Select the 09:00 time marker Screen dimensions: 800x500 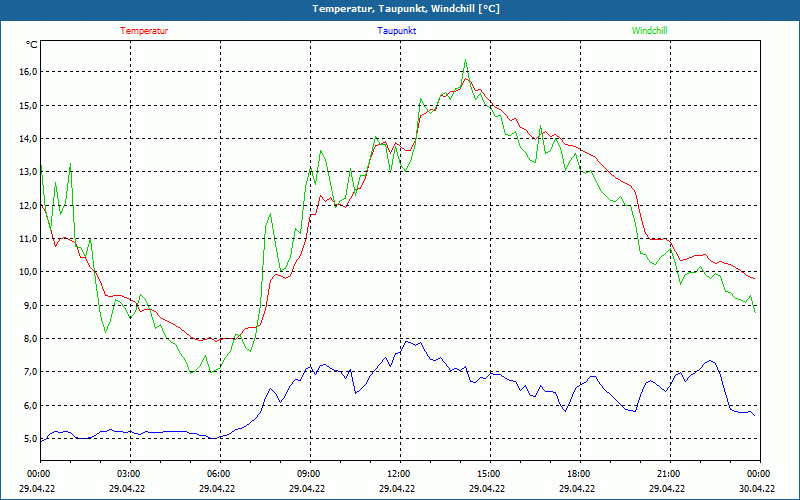tap(309, 474)
